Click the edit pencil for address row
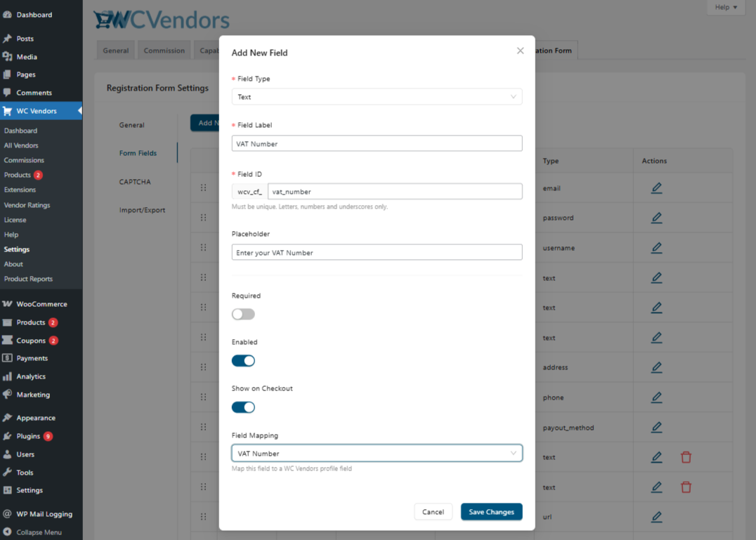Screen dimensions: 756x540 [x=656, y=367]
